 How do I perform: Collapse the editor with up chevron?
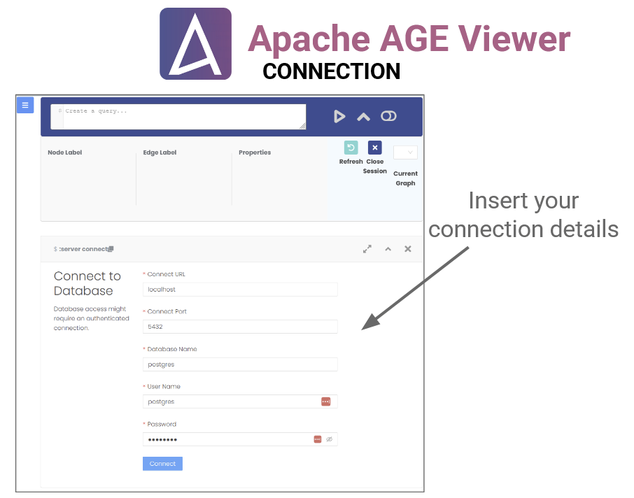(363, 117)
